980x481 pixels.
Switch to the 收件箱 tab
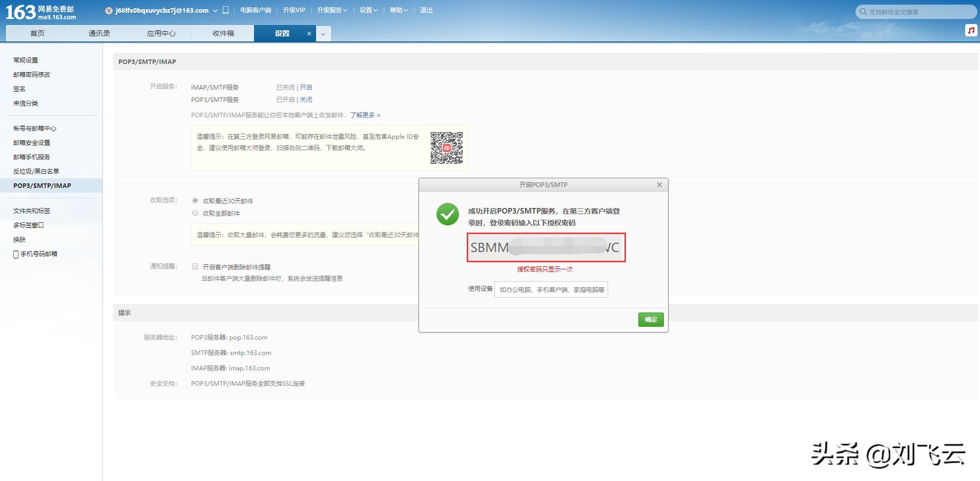click(223, 34)
